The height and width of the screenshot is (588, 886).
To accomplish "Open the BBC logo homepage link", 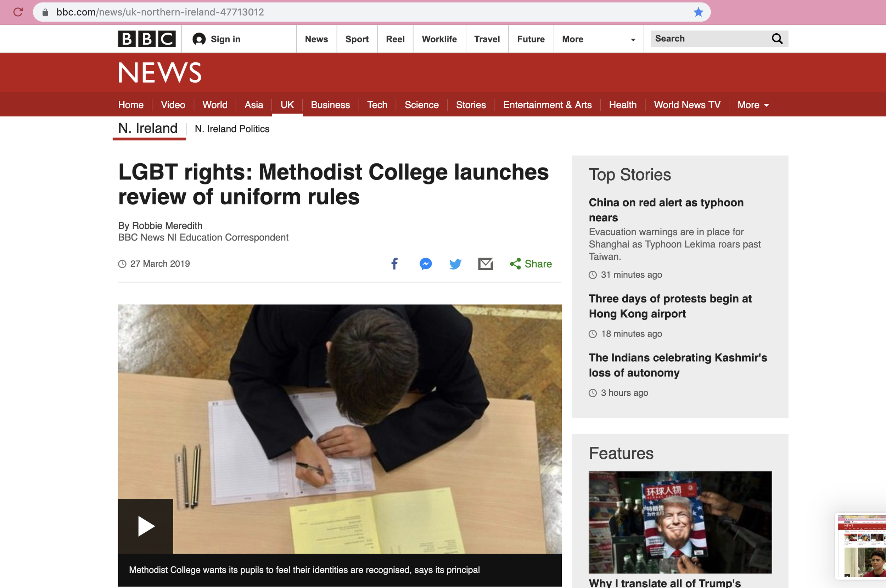I will tap(147, 39).
